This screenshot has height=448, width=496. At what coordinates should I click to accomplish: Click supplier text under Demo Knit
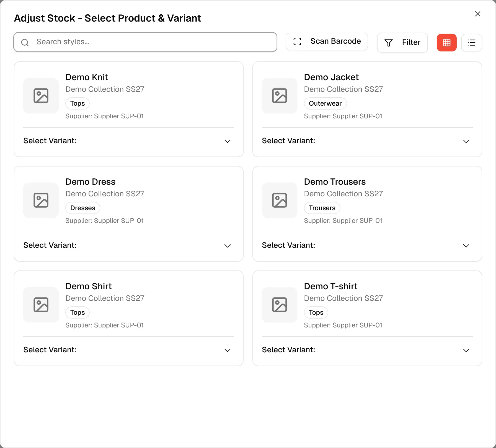coord(105,116)
